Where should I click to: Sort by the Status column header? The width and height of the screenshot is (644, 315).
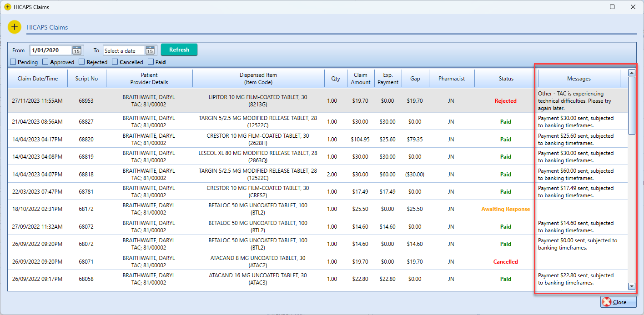click(506, 79)
